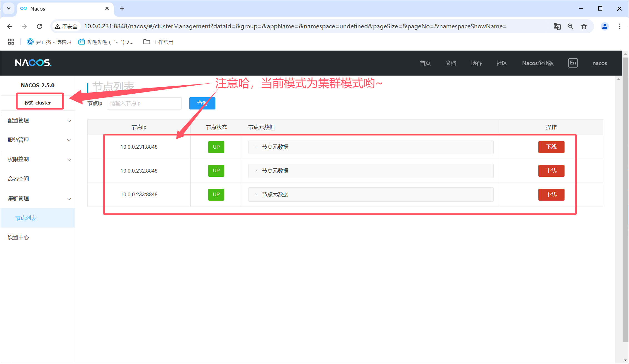The width and height of the screenshot is (629, 364).
Task: Click the Google Translate icon in address bar
Action: click(557, 26)
